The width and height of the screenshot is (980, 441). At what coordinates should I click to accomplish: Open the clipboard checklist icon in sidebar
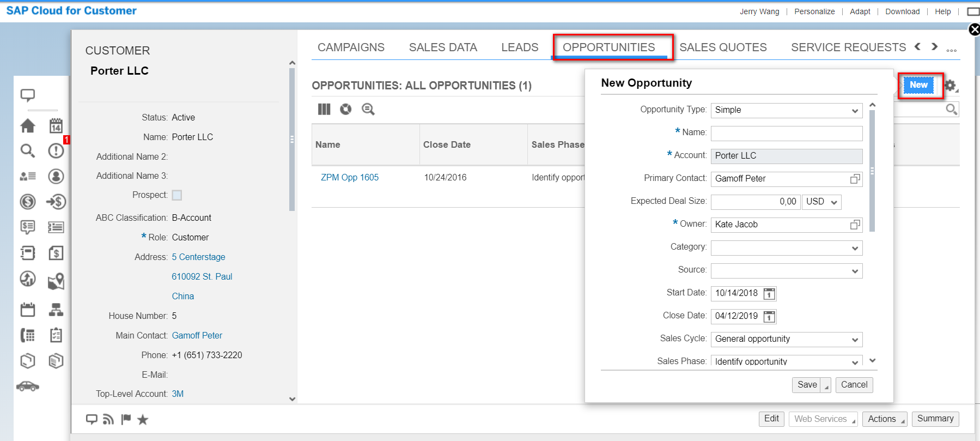point(56,335)
